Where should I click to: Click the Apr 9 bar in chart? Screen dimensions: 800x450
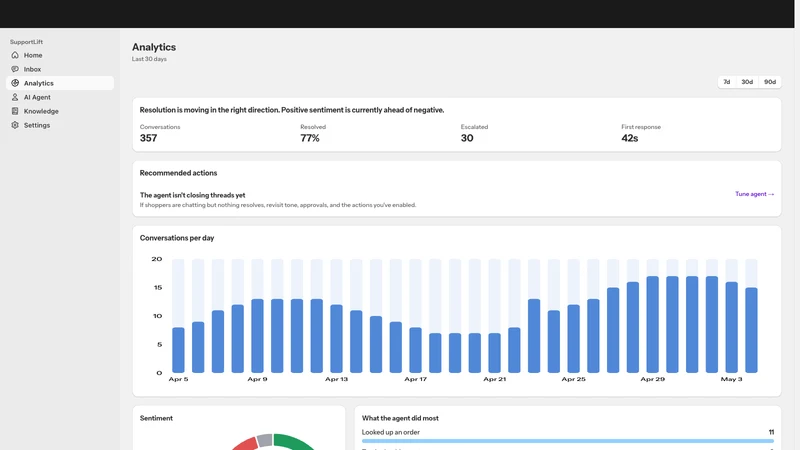(257, 336)
